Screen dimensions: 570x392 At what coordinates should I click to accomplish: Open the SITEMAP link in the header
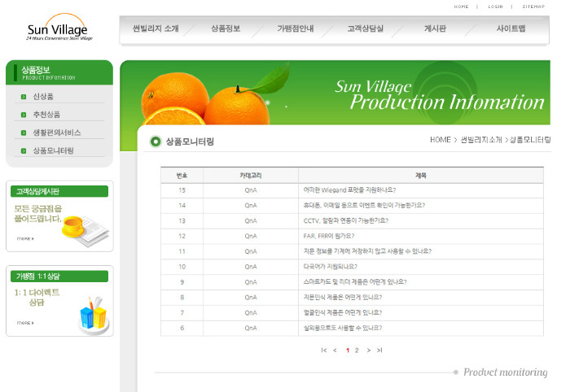pos(533,7)
